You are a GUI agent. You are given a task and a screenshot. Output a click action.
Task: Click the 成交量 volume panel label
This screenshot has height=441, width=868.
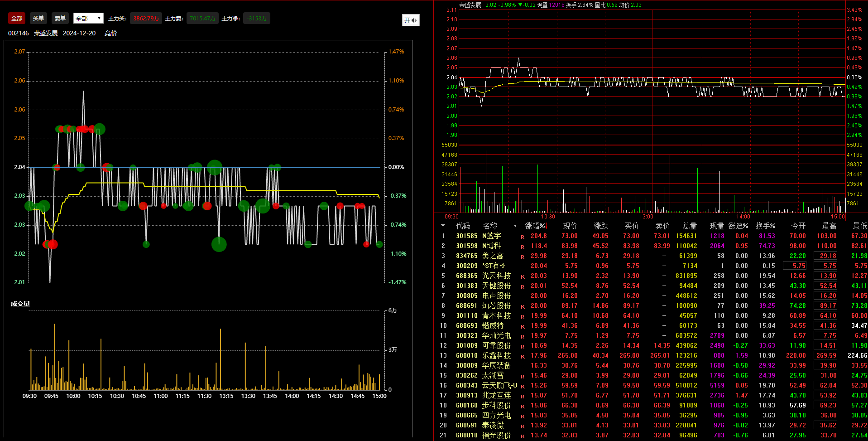pyautogui.click(x=20, y=304)
